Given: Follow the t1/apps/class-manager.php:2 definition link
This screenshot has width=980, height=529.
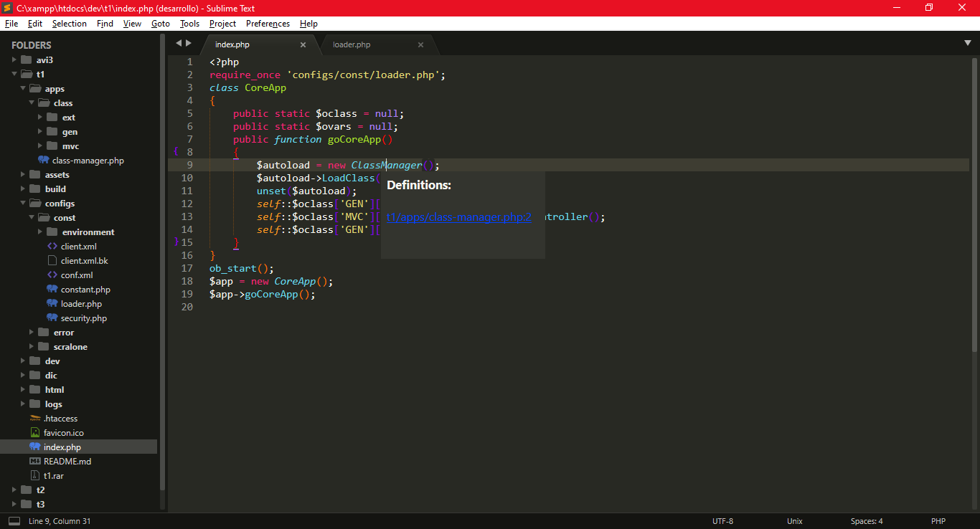Looking at the screenshot, I should pyautogui.click(x=459, y=216).
